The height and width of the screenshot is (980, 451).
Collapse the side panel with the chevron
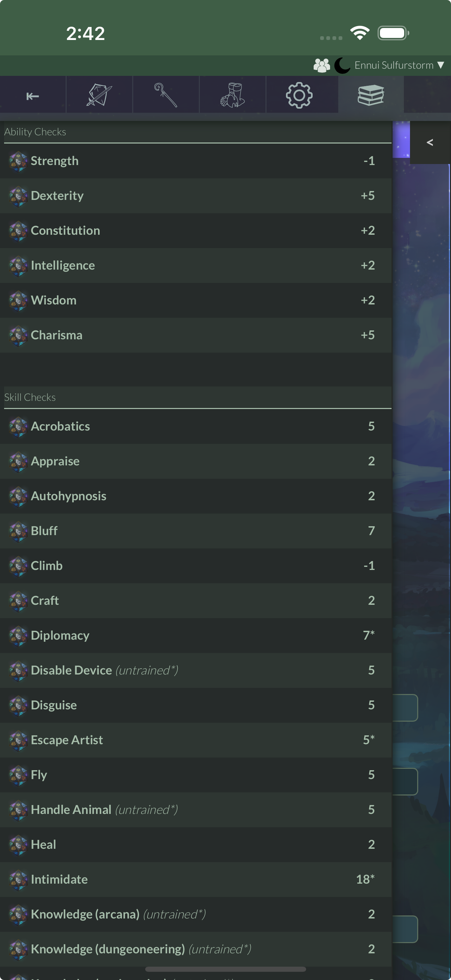430,142
